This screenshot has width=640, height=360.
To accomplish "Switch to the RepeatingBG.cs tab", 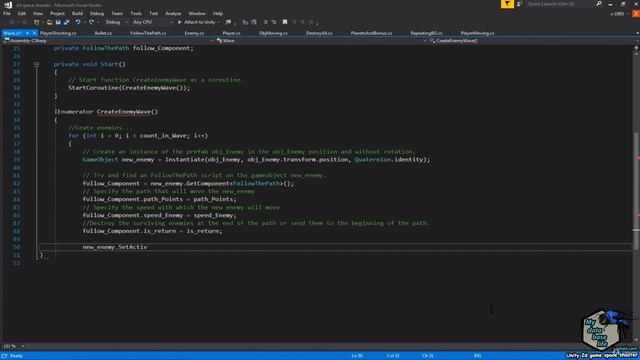I will tap(427, 33).
